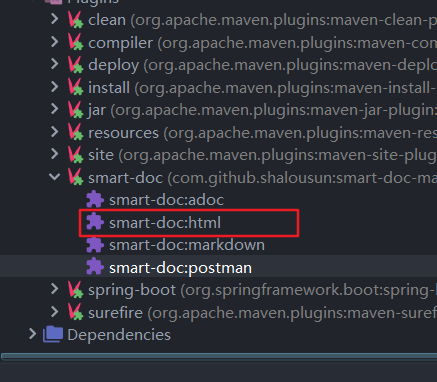437x382 pixels.
Task: Click the smart-doc:adoc goal puzzle icon
Action: 95,200
